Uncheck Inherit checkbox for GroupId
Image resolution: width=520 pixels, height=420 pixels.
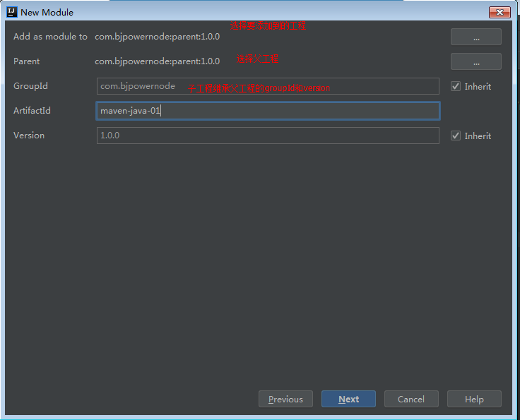[456, 86]
